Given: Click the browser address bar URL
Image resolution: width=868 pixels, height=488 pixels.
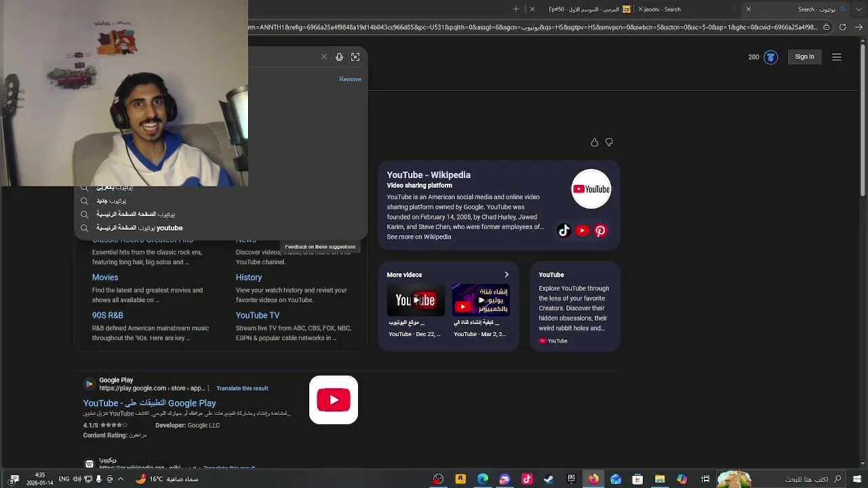Looking at the screenshot, I should (533, 27).
